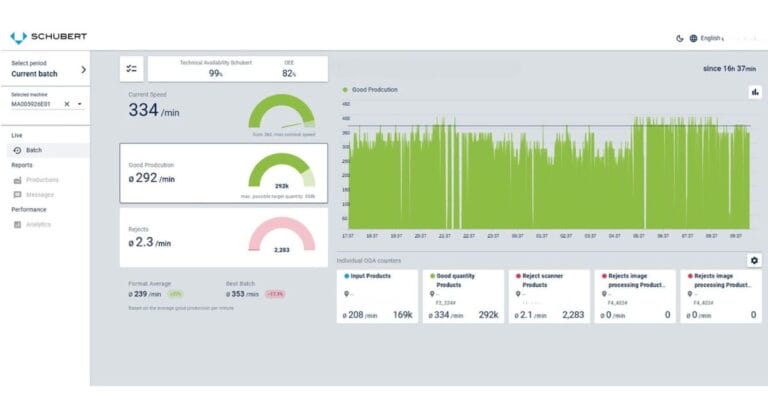Open the Selected machine dropdown arrow

[x=80, y=103]
